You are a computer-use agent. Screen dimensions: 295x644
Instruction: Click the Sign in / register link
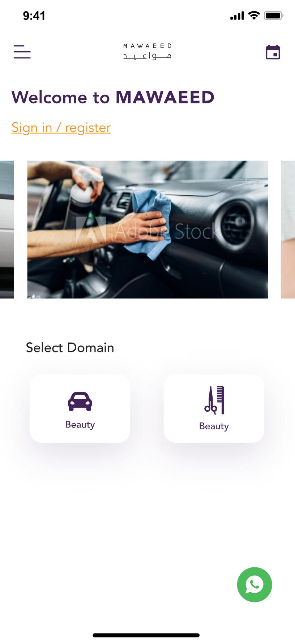pos(61,128)
